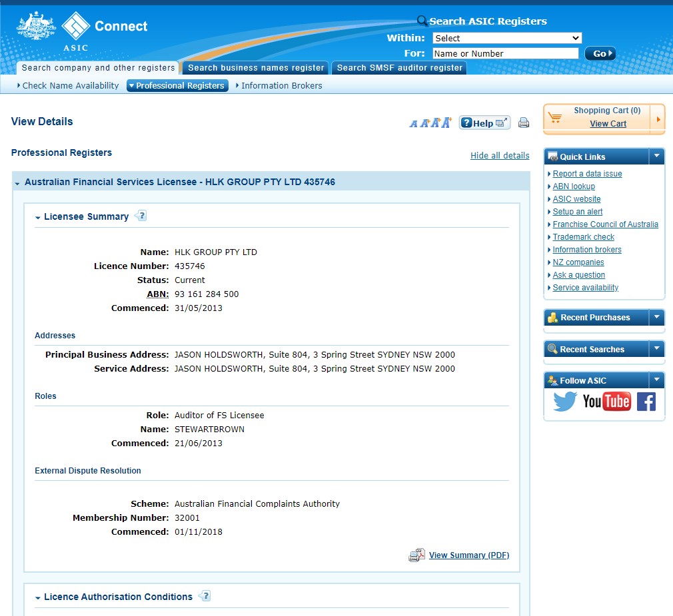Click the Help button
Viewport: 673px width, 616px height.
pyautogui.click(x=484, y=123)
